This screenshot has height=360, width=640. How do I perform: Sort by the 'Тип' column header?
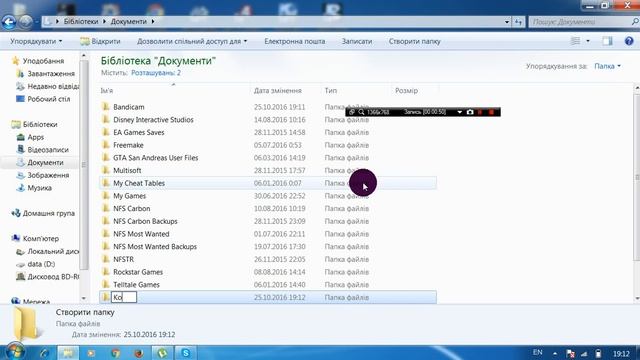tap(331, 91)
